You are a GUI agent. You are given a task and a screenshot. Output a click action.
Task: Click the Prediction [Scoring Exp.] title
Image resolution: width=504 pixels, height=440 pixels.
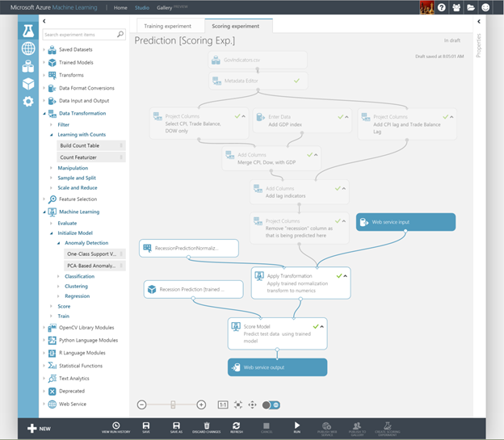click(x=184, y=40)
